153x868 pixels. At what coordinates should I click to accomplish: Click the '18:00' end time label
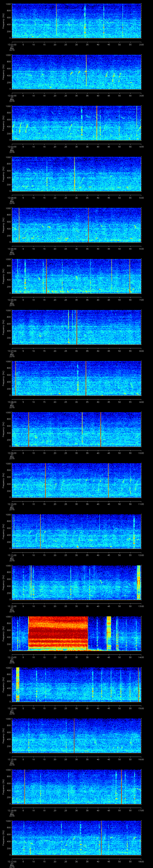141,861
